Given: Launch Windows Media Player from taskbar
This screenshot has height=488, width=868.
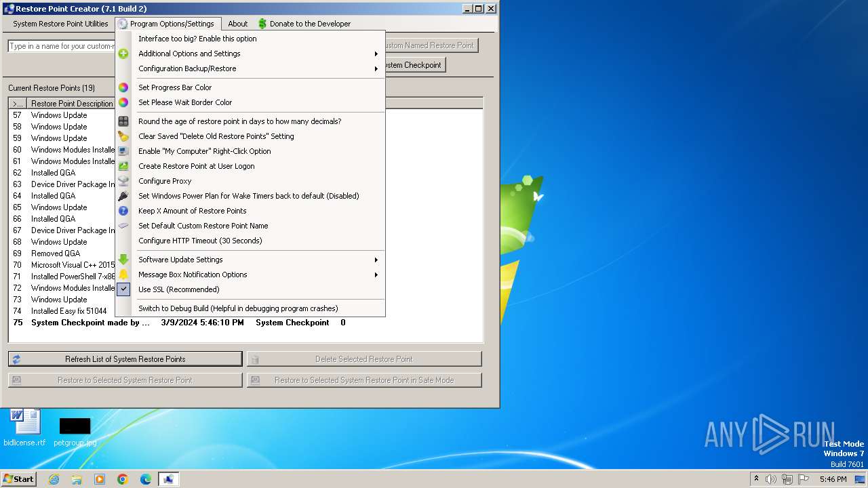Looking at the screenshot, I should (x=100, y=479).
